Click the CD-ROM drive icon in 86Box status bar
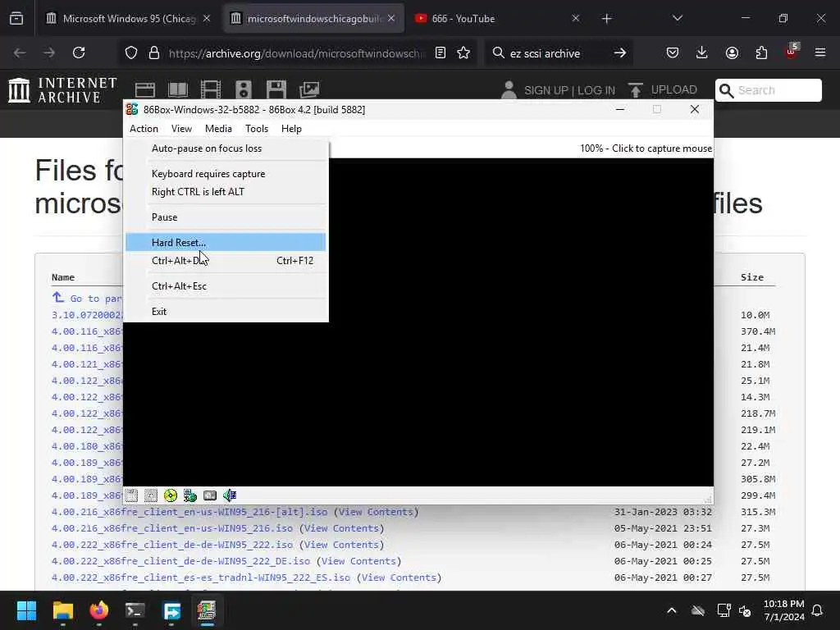The image size is (840, 630). click(x=171, y=495)
